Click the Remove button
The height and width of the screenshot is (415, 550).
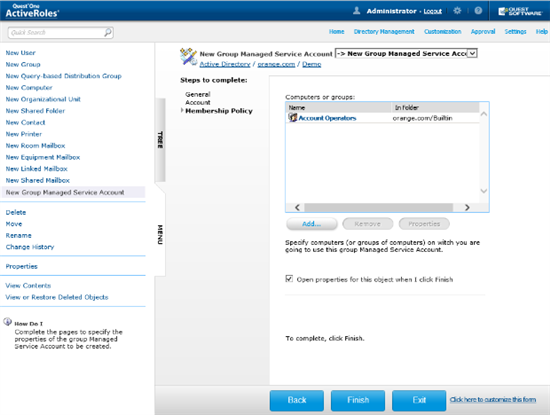click(x=368, y=224)
